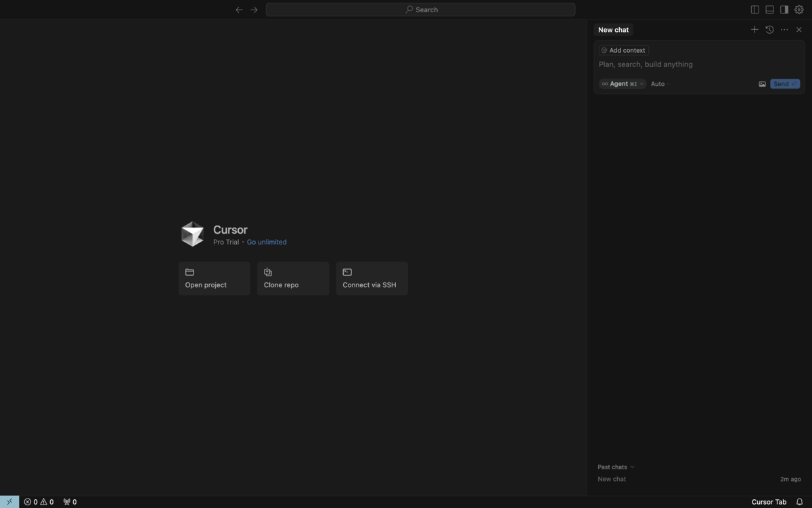Start a new chat with plus icon
The height and width of the screenshot is (508, 812).
pos(754,29)
